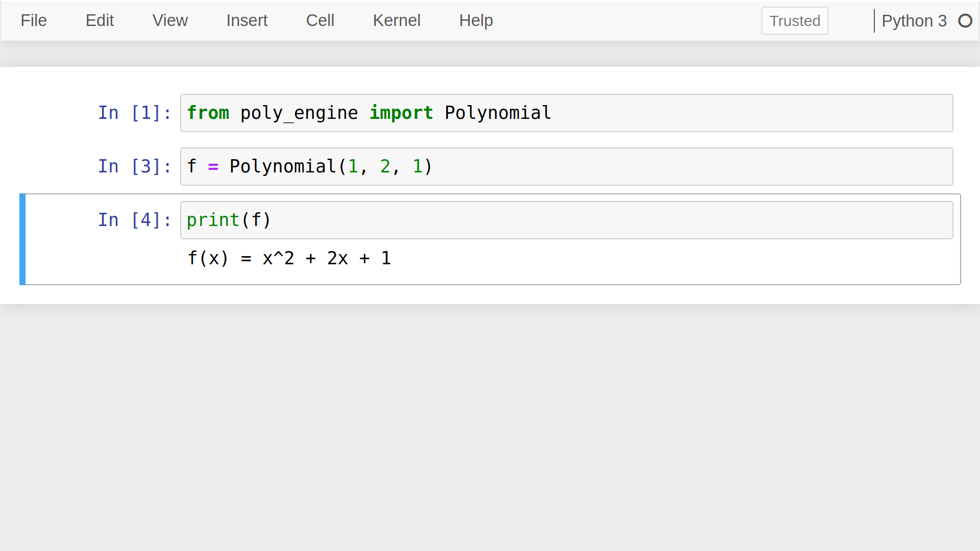
Task: Select the In [1] cell prompt
Action: coord(134,113)
